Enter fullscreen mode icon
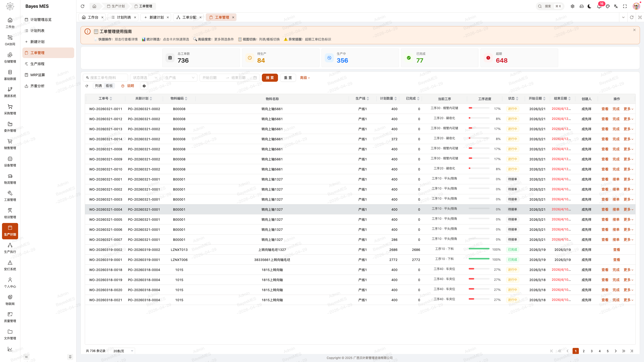 pos(625,6)
